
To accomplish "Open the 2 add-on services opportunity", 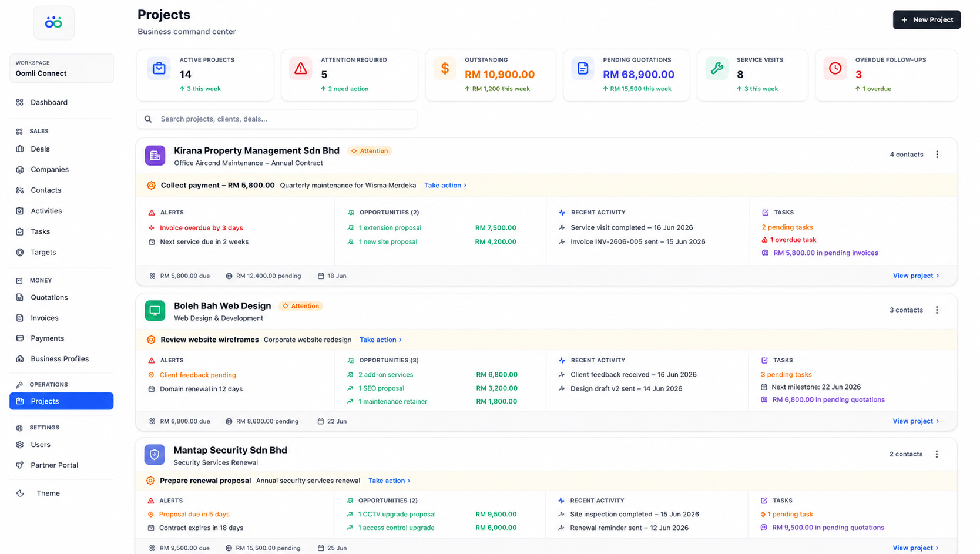I will point(385,375).
